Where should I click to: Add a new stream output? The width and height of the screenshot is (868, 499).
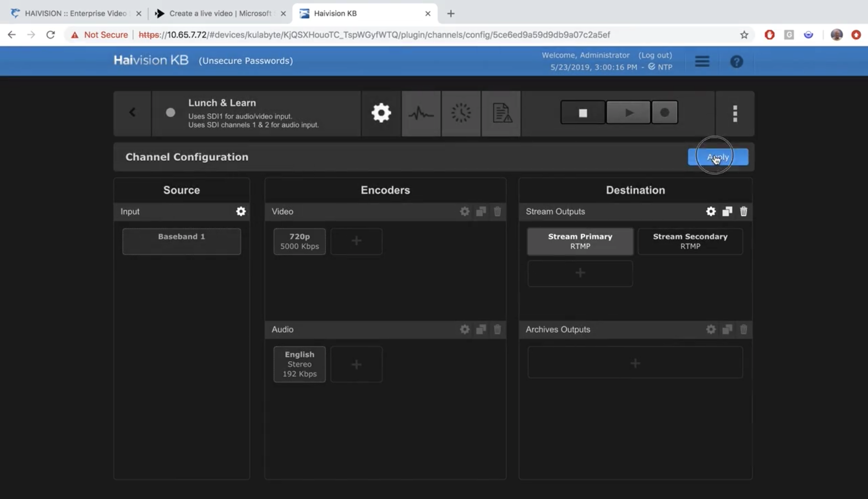click(580, 273)
